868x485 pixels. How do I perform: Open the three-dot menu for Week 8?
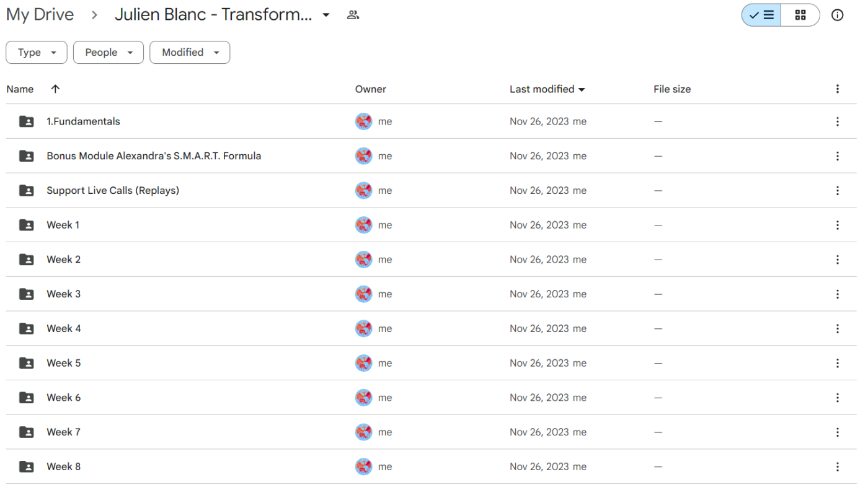click(x=838, y=466)
